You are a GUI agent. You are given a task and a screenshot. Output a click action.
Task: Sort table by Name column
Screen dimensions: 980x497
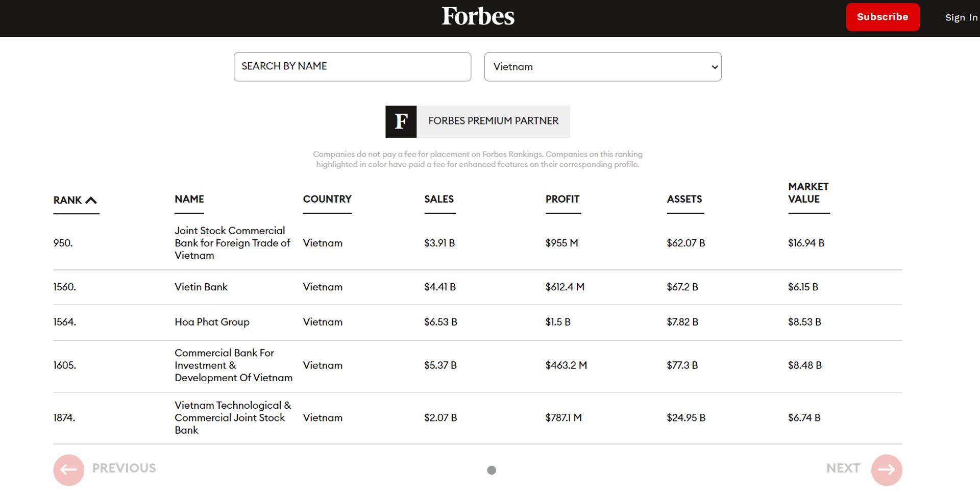pos(189,199)
